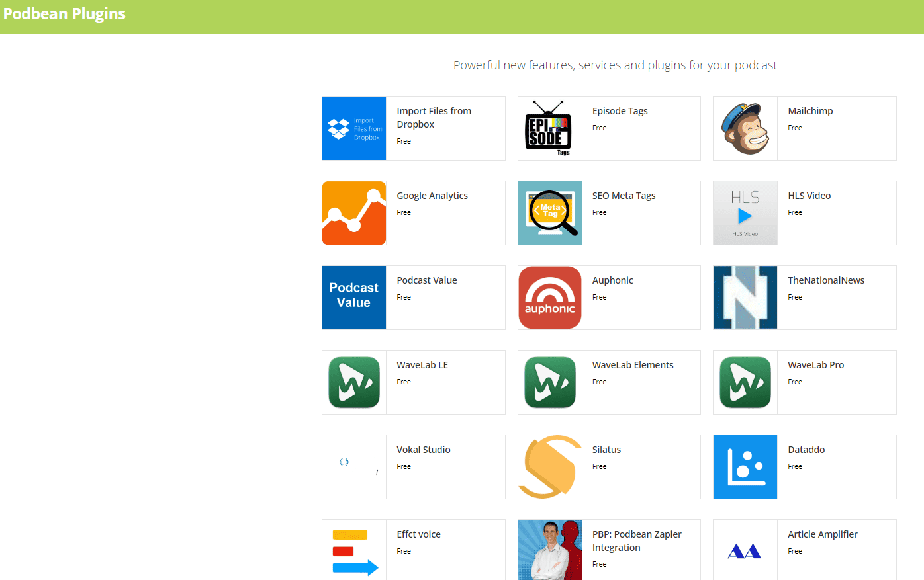Select the HLS Video play icon
This screenshot has width=924, height=580.
click(745, 213)
